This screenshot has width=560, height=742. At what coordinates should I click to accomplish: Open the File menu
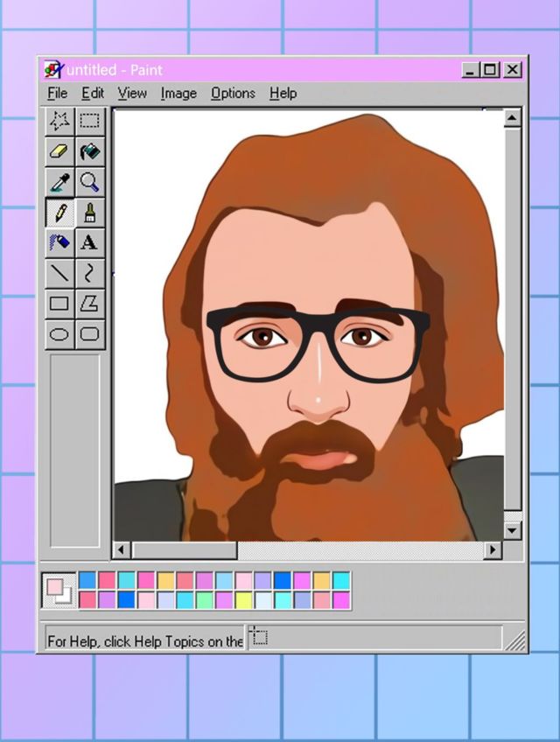click(x=57, y=93)
